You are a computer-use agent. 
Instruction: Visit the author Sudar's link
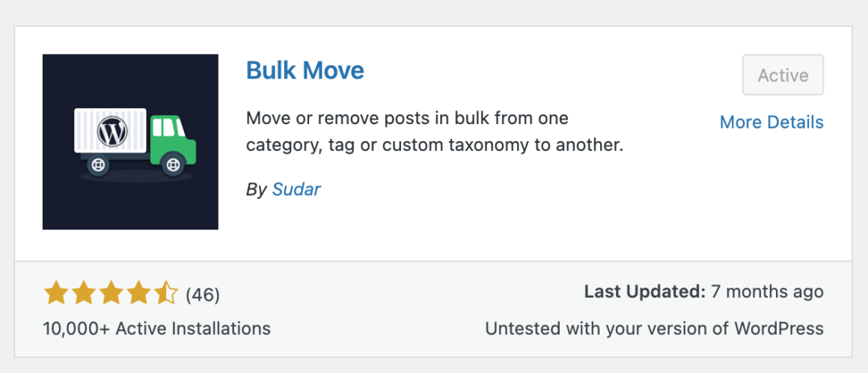296,189
